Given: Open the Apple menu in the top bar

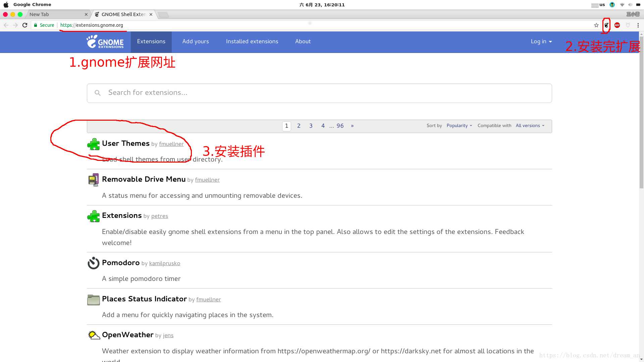Looking at the screenshot, I should pyautogui.click(x=6, y=5).
